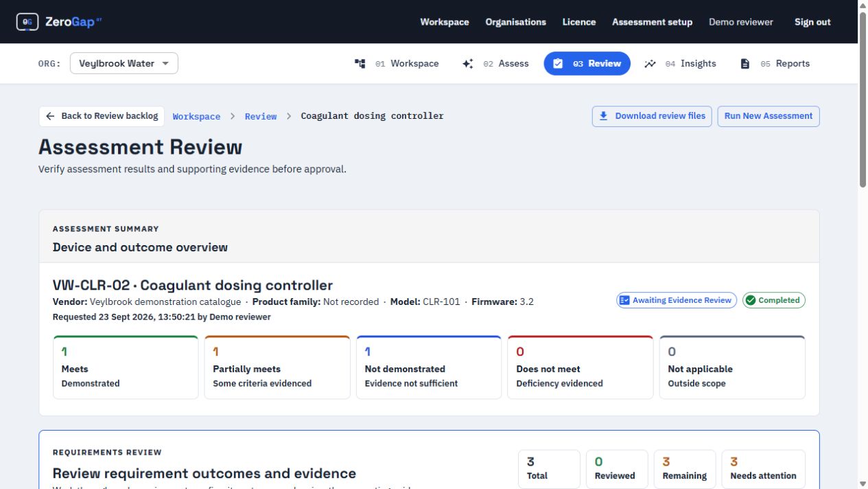Open Organisations in the top navigation
This screenshot has width=868, height=489.
click(x=516, y=22)
